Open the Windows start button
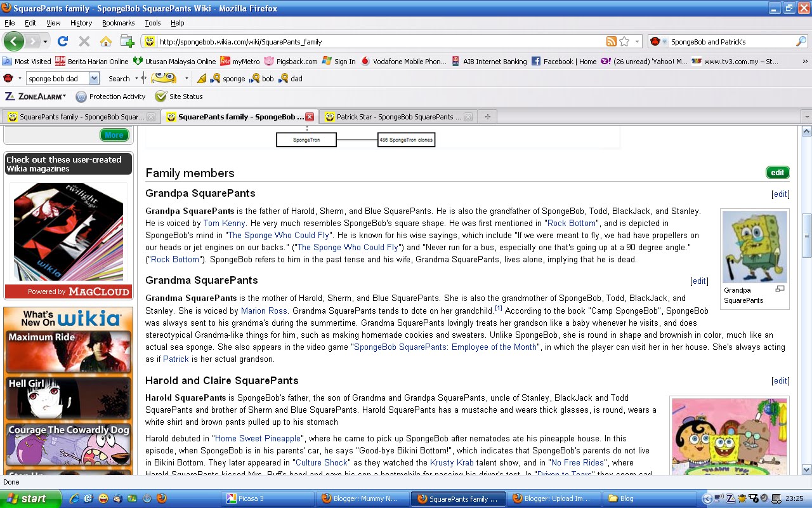Image resolution: width=812 pixels, height=508 pixels. point(30,498)
